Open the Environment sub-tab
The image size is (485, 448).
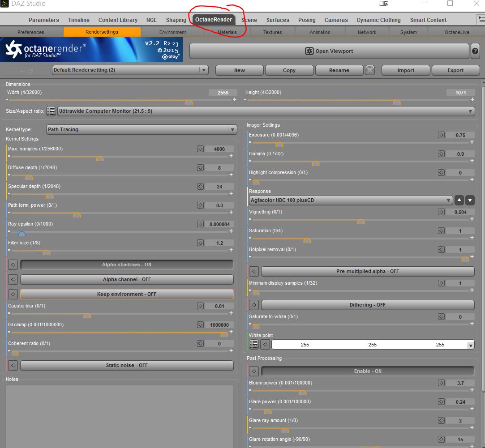(172, 32)
